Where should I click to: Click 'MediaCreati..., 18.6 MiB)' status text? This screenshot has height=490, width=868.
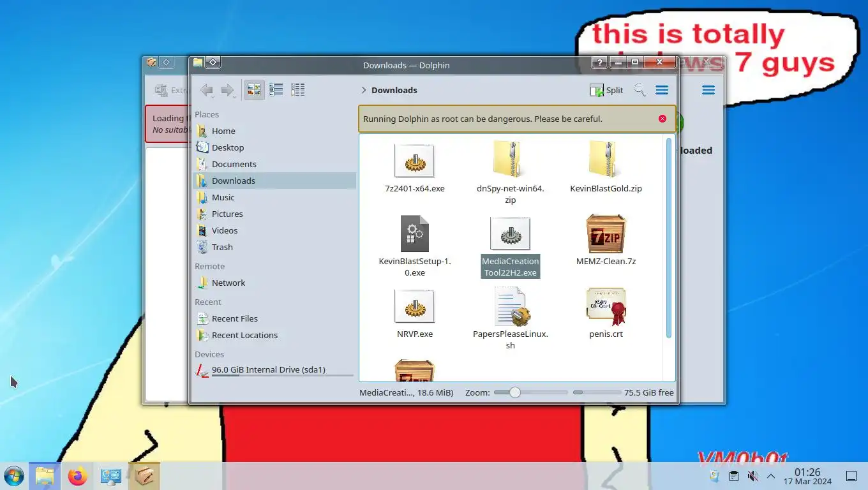click(x=407, y=392)
